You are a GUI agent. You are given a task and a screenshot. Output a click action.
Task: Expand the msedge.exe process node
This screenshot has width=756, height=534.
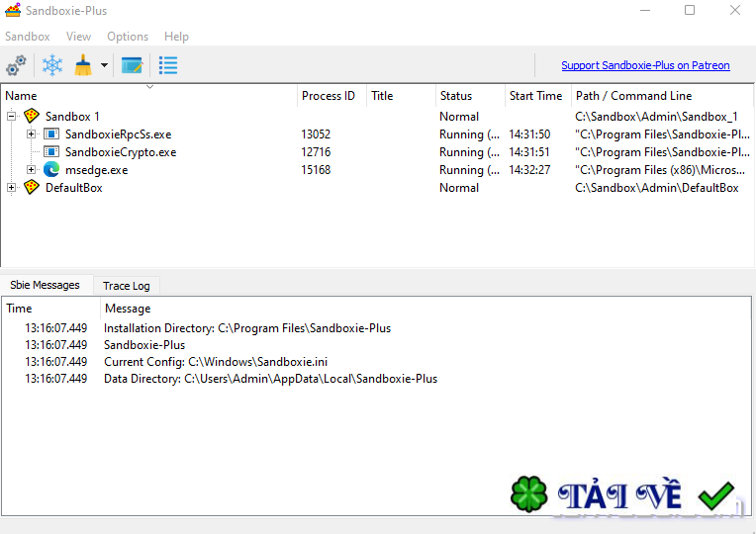click(x=31, y=170)
